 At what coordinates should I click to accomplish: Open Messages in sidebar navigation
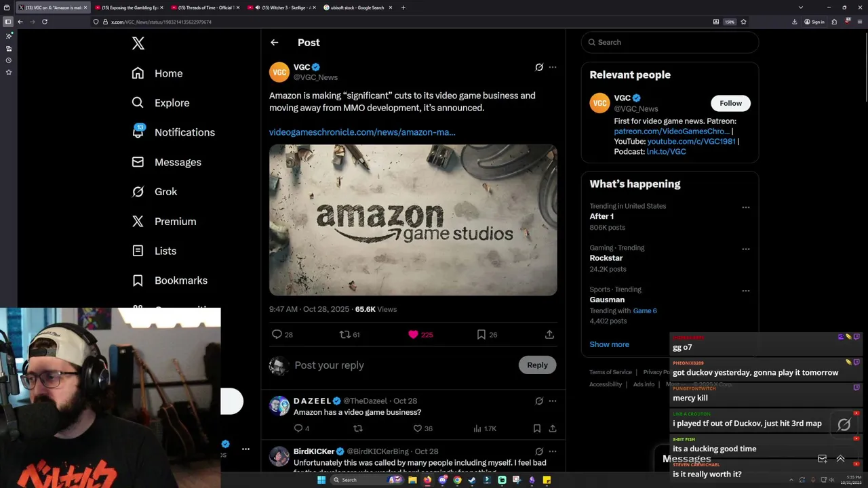point(166,162)
